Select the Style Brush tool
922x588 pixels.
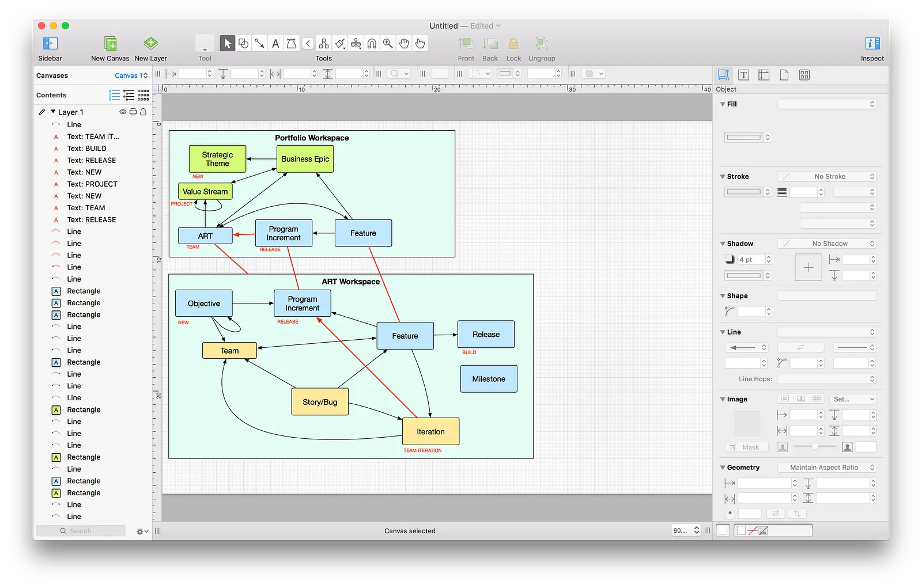(x=340, y=43)
